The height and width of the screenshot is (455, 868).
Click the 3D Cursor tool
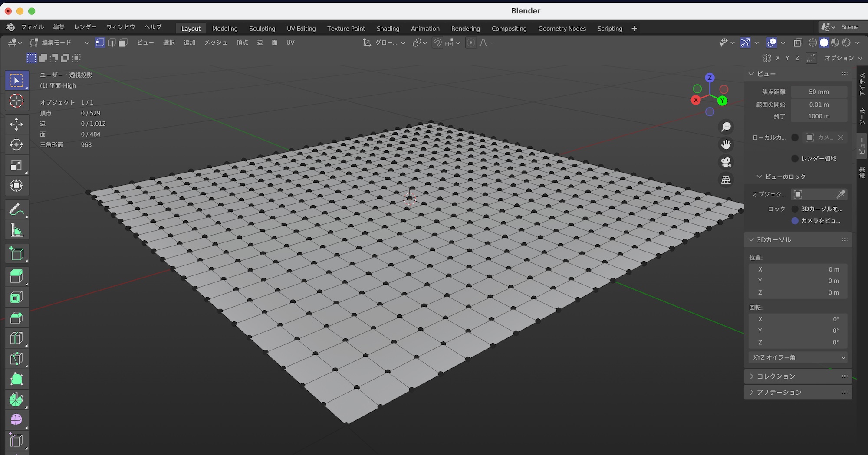[x=16, y=101]
